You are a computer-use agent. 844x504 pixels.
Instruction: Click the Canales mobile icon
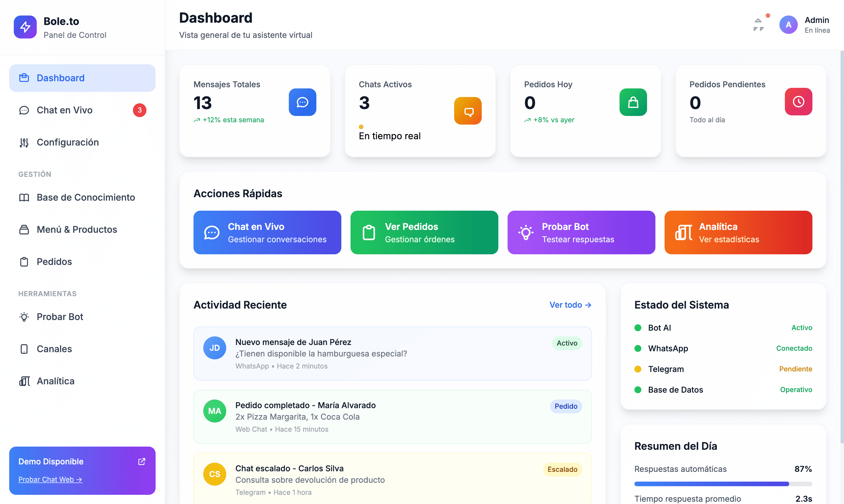pos(24,349)
